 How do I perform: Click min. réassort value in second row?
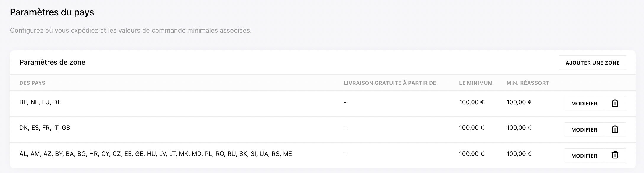click(519, 128)
